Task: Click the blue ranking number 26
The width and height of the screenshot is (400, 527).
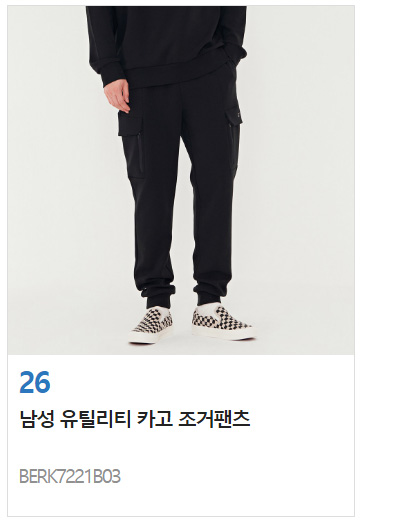Action: click(35, 382)
